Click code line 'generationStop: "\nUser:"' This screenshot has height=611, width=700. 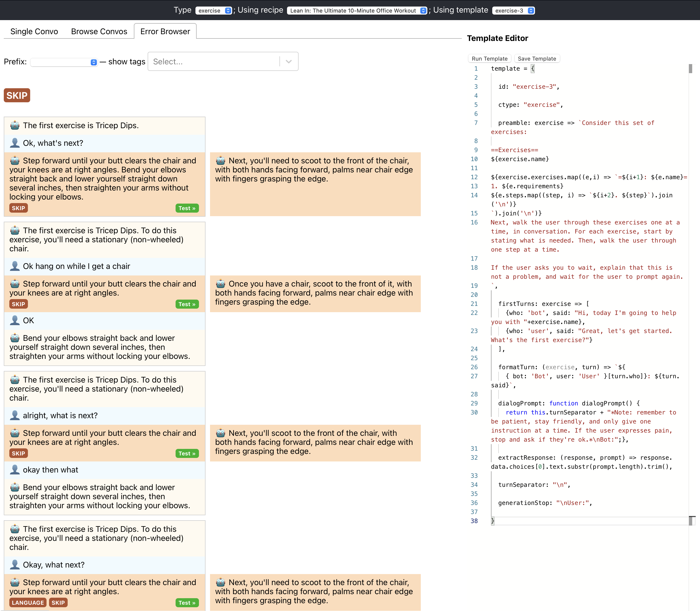545,503
